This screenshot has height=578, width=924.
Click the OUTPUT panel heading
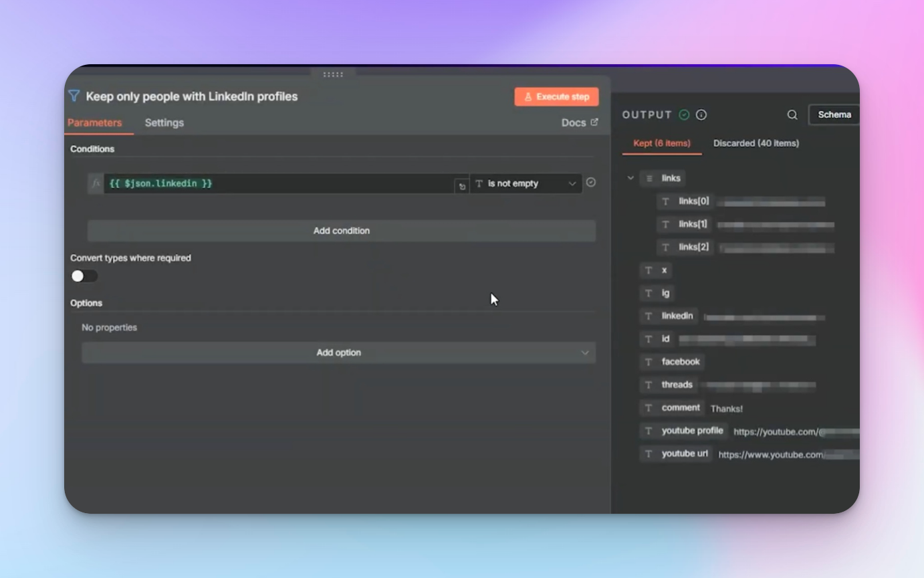pyautogui.click(x=647, y=114)
